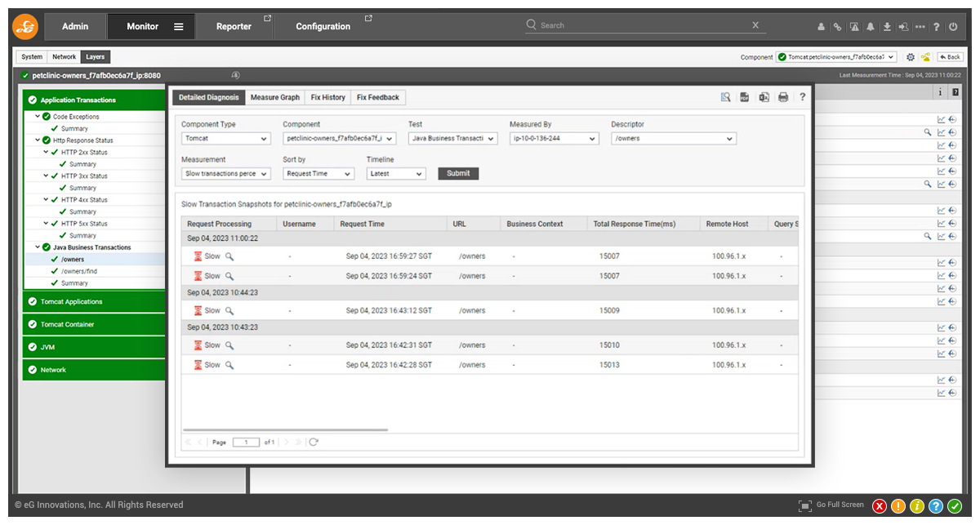Open the Sort by dropdown

[318, 174]
